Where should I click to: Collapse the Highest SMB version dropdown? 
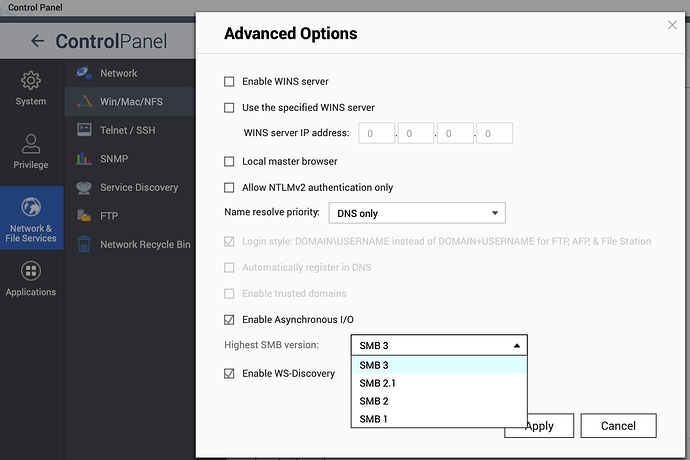point(439,345)
